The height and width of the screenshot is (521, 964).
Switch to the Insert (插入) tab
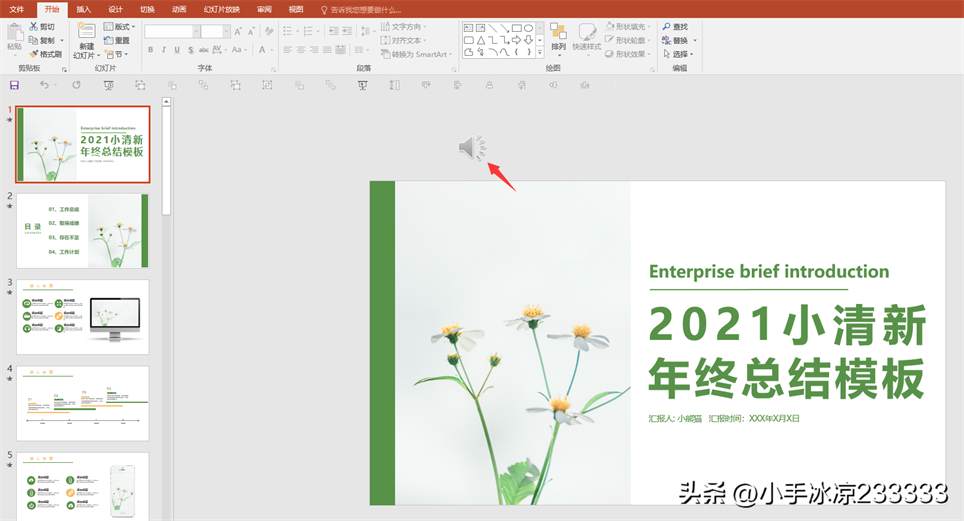[x=83, y=9]
